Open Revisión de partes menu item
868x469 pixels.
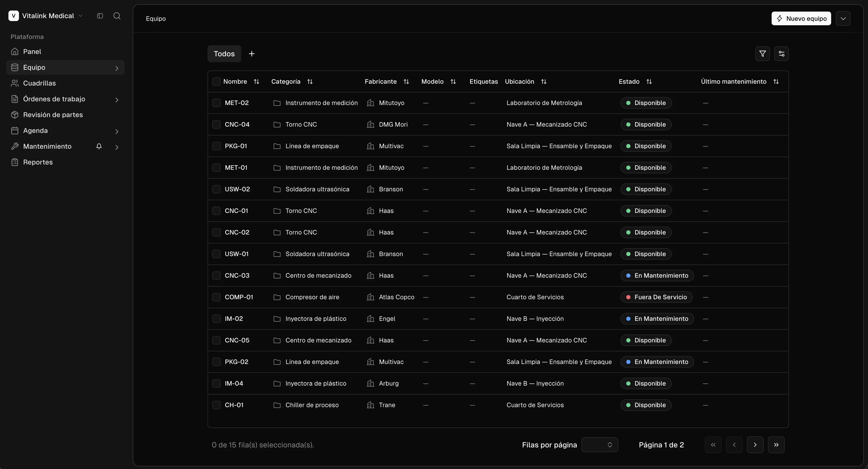click(x=65, y=115)
